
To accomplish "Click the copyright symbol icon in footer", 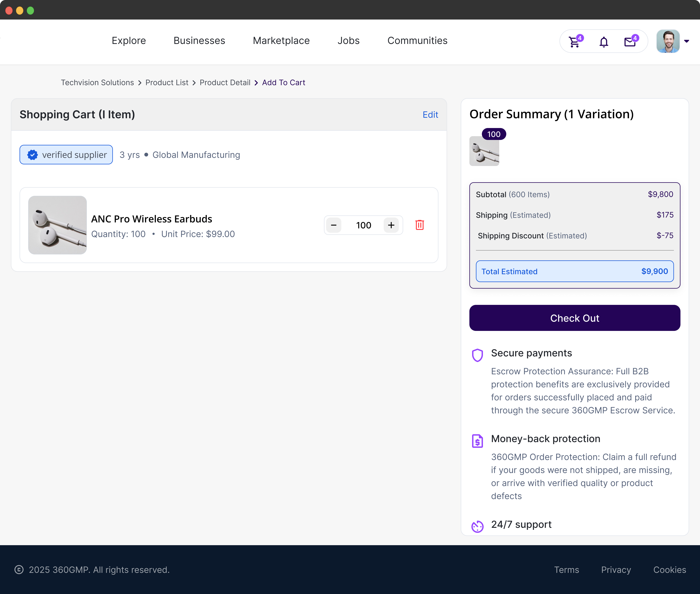I will tap(19, 569).
